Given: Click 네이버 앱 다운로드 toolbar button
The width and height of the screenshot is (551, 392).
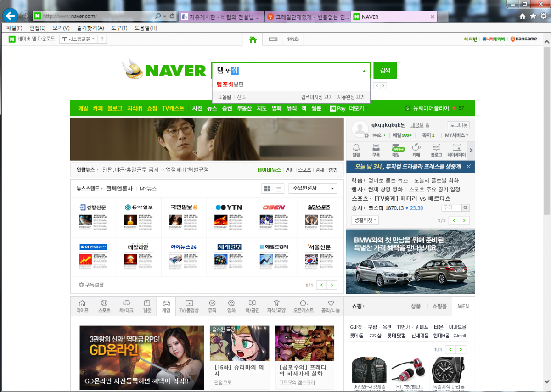Looking at the screenshot, I should point(32,39).
